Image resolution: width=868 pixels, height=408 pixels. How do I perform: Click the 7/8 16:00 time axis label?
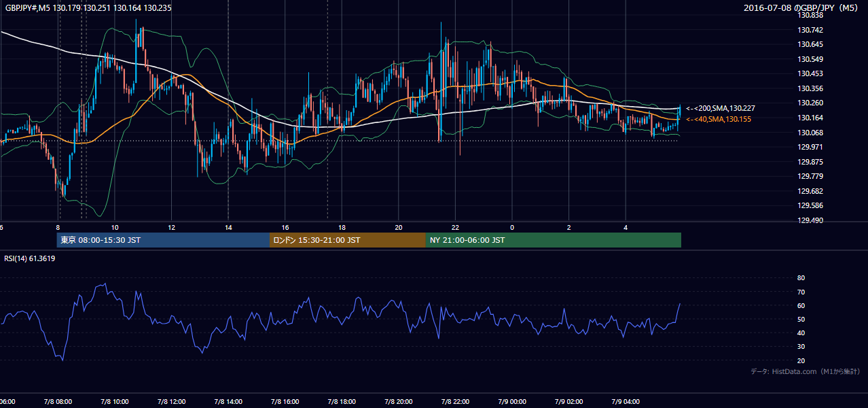285,402
